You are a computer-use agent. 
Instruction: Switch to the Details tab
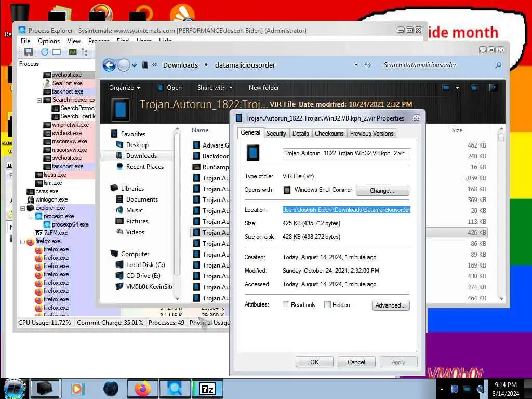click(x=301, y=134)
